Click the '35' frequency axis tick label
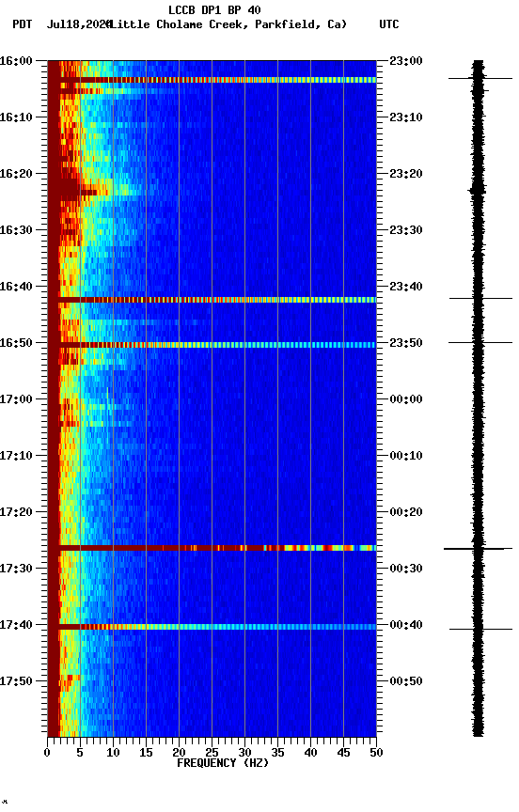The image size is (519, 812). tap(277, 753)
